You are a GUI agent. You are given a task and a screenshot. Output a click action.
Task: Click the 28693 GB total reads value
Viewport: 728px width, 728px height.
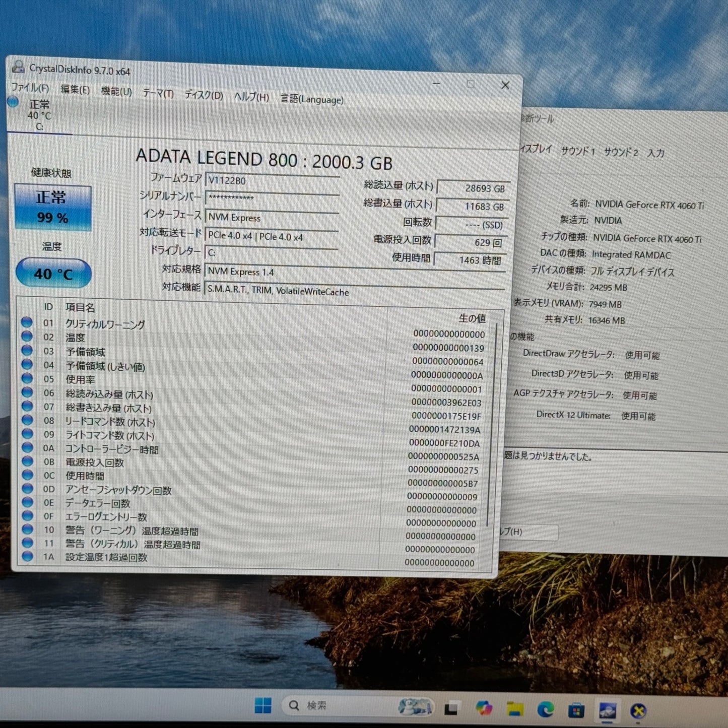tap(473, 188)
